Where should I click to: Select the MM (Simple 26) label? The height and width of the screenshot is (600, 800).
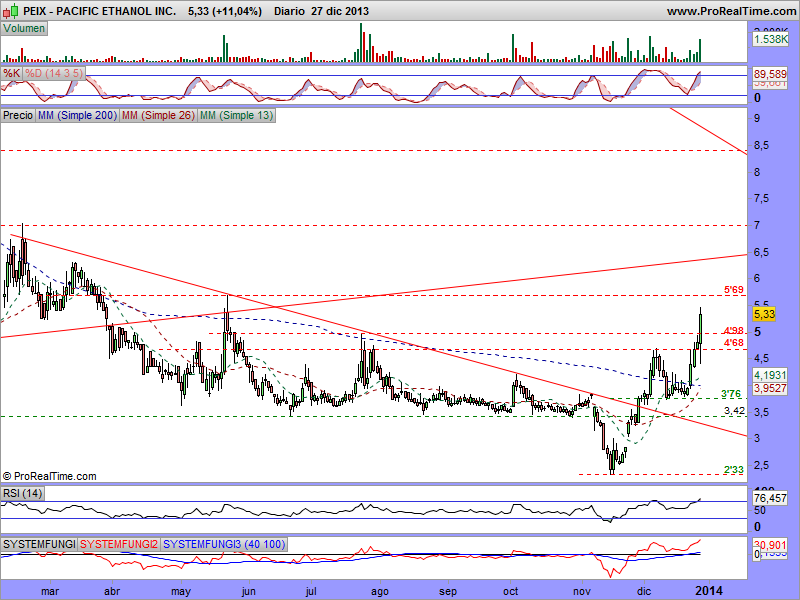158,115
